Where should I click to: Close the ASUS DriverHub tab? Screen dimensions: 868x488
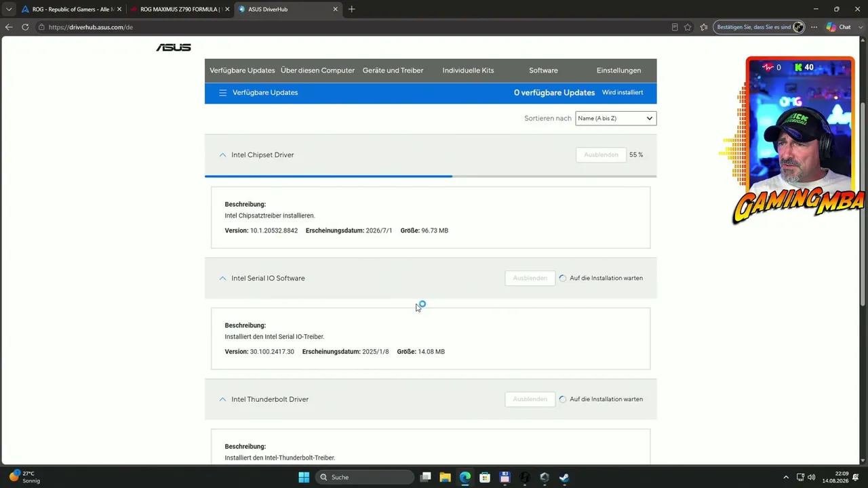tap(335, 9)
